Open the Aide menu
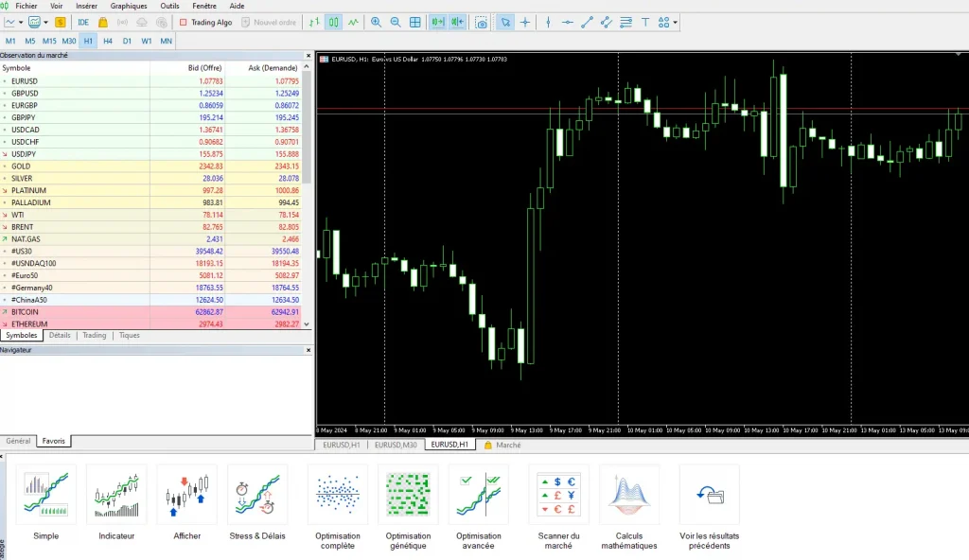This screenshot has width=969, height=560. coord(237,6)
